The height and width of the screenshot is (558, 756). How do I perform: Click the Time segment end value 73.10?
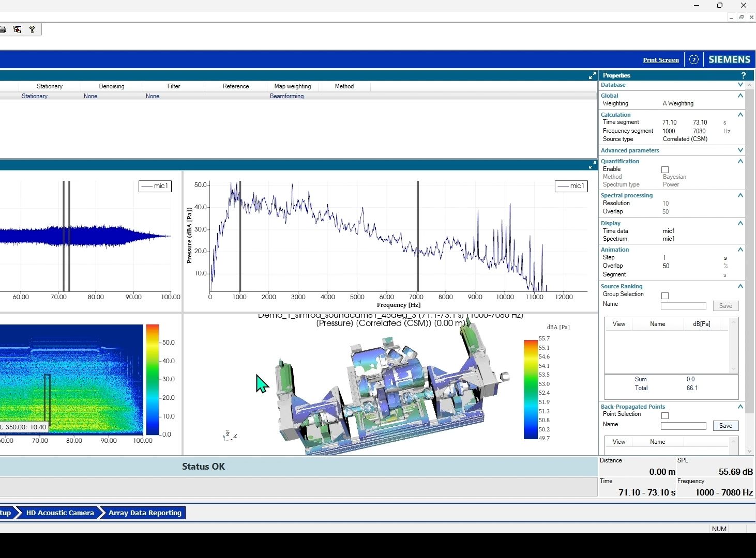(x=700, y=122)
